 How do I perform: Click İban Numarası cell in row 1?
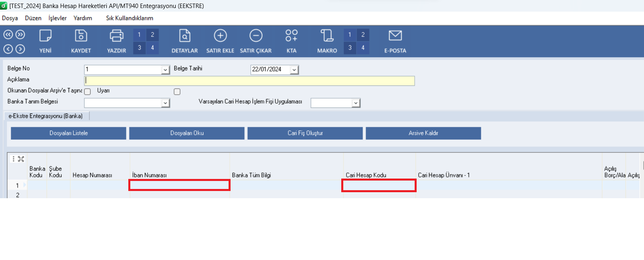point(180,185)
